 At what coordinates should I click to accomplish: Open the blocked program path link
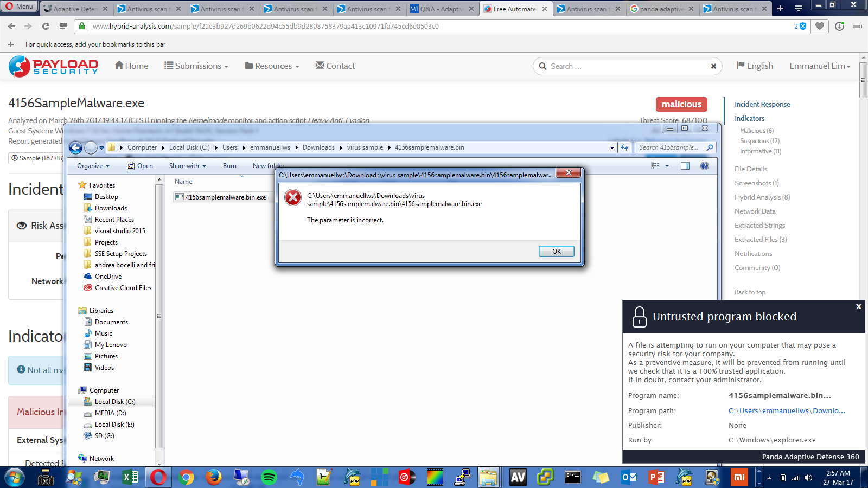(787, 410)
